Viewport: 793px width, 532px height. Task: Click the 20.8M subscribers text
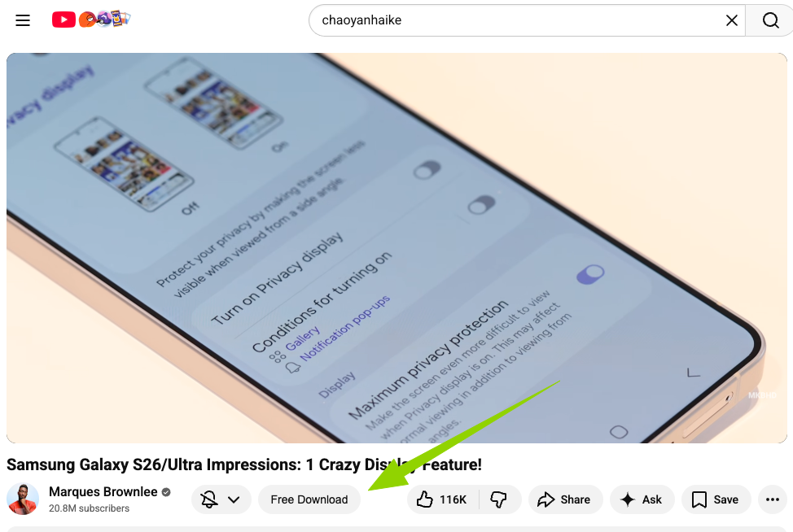point(89,508)
